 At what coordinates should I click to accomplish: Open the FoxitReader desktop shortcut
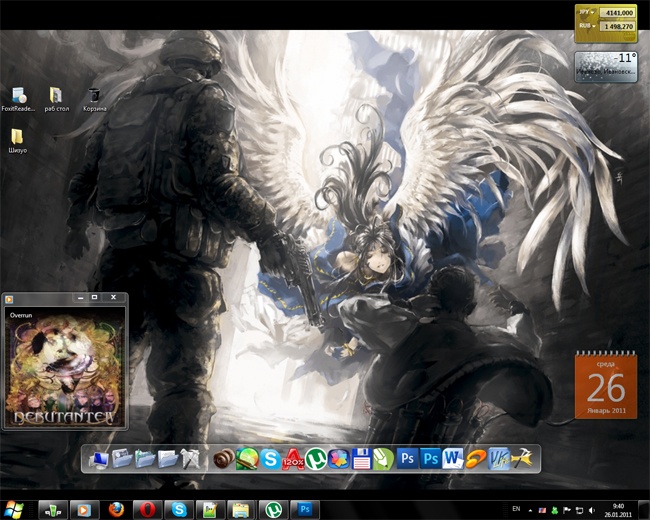point(18,100)
